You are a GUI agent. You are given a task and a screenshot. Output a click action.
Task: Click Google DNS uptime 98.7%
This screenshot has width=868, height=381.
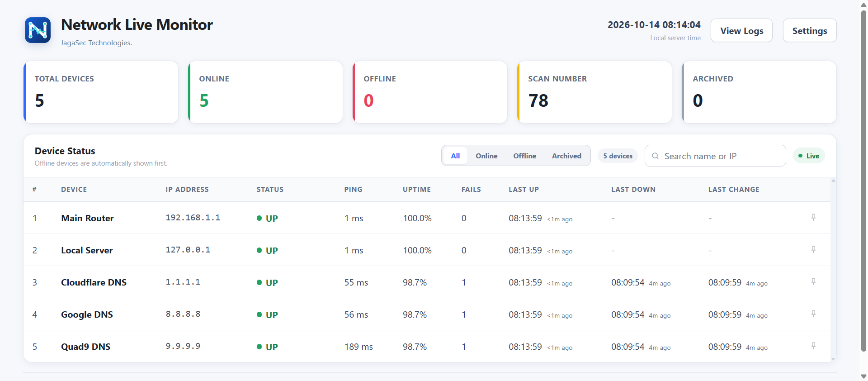[x=415, y=314]
